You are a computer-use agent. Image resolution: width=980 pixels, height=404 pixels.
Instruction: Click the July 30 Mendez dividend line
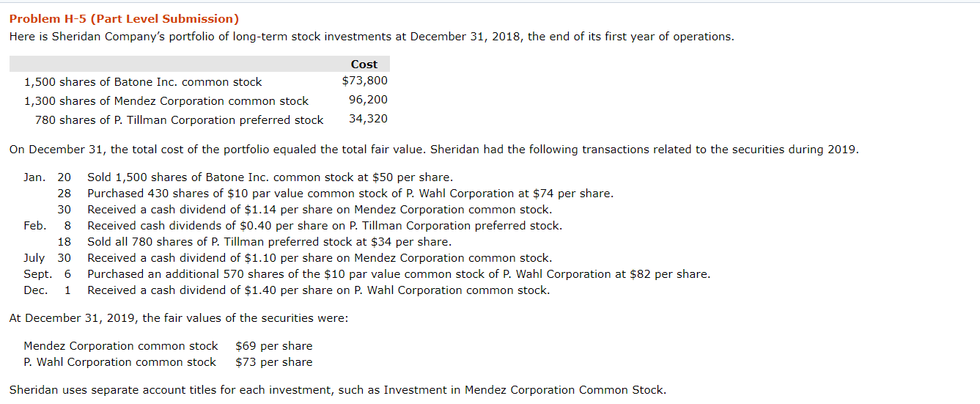pyautogui.click(x=320, y=258)
